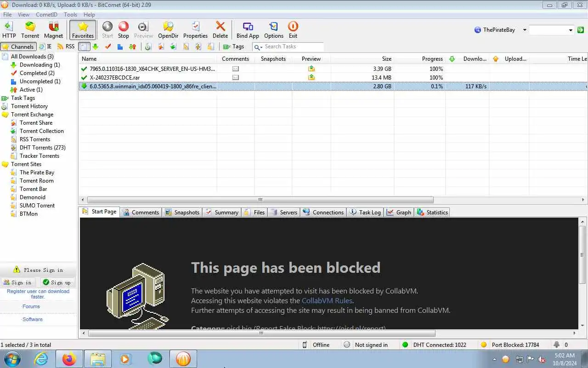This screenshot has width=588, height=368.
Task: Open Options from the toolbar
Action: [274, 30]
